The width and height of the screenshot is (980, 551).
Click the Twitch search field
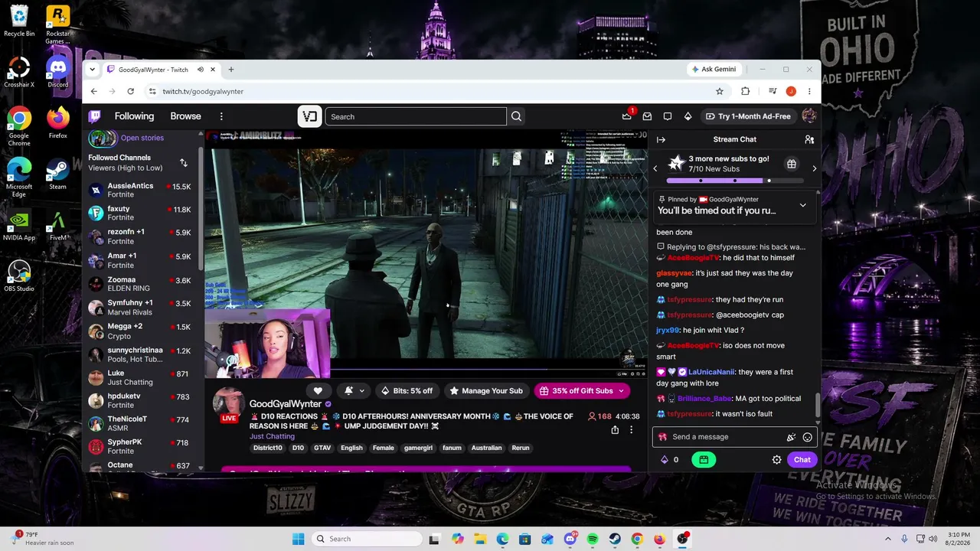coord(416,116)
